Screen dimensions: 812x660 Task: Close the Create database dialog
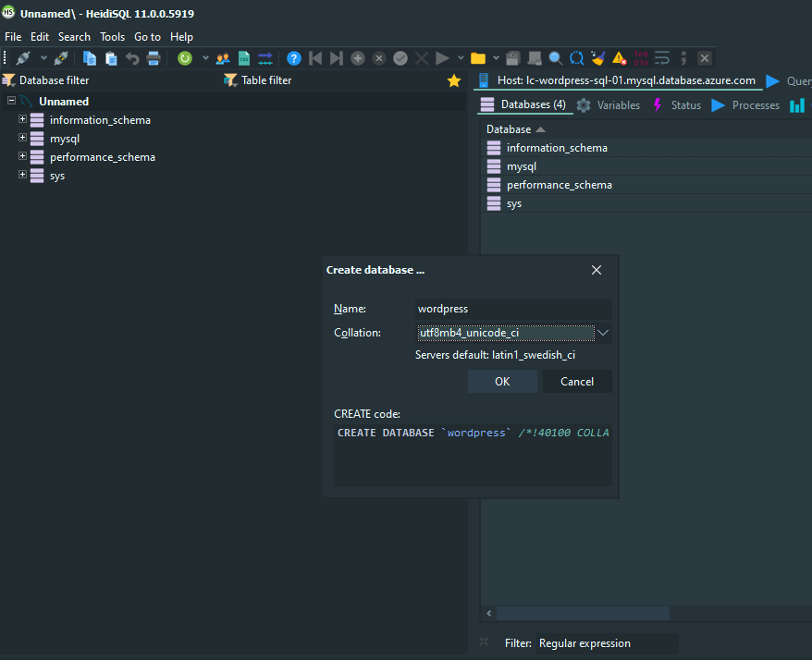coord(597,270)
